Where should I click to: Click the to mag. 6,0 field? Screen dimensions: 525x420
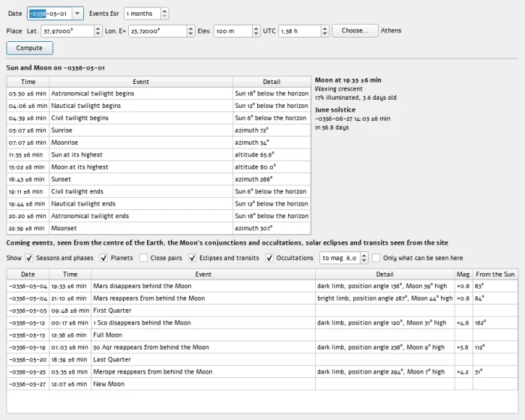(340, 258)
